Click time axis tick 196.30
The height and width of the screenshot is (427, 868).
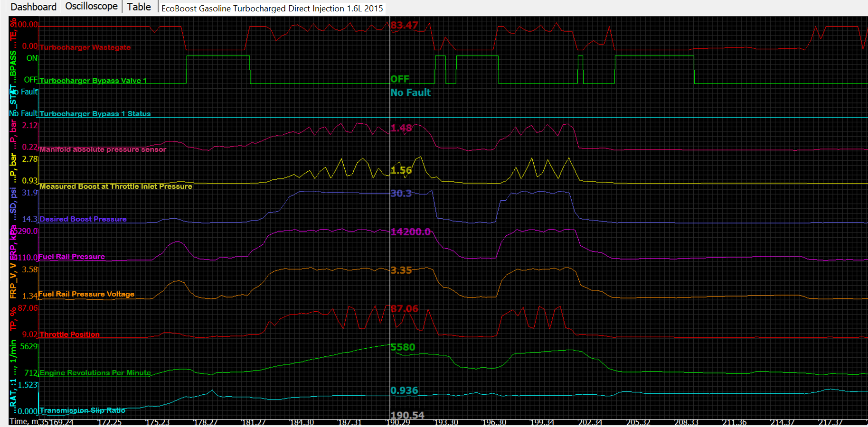pyautogui.click(x=494, y=422)
